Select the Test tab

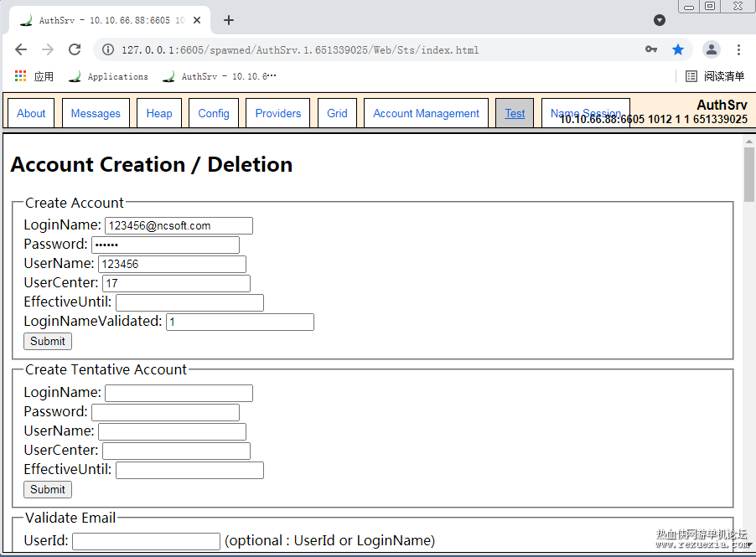[x=515, y=113]
